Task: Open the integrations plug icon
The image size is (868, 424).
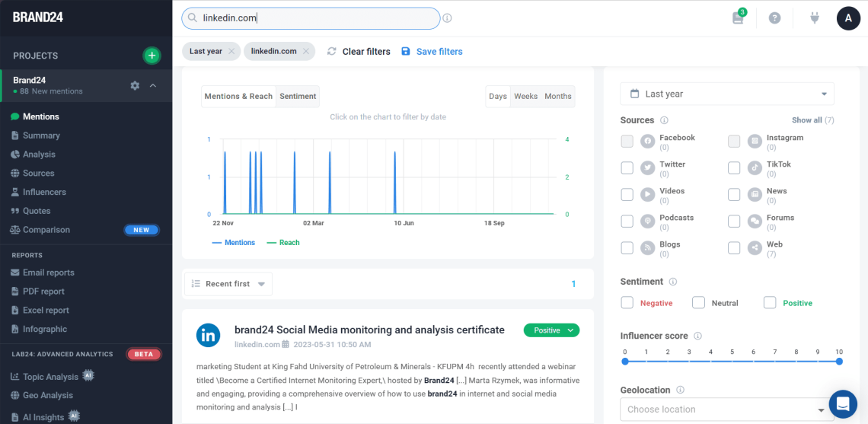Action: tap(815, 18)
